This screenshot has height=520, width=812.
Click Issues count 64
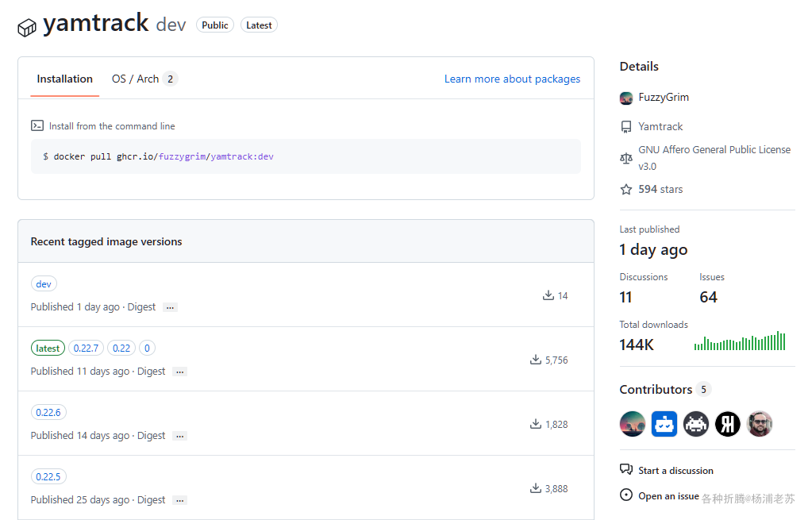click(x=709, y=297)
